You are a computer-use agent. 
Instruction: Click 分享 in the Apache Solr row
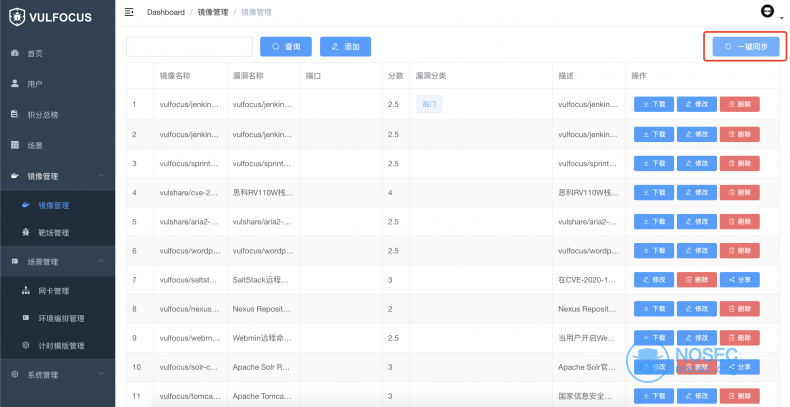tap(740, 367)
